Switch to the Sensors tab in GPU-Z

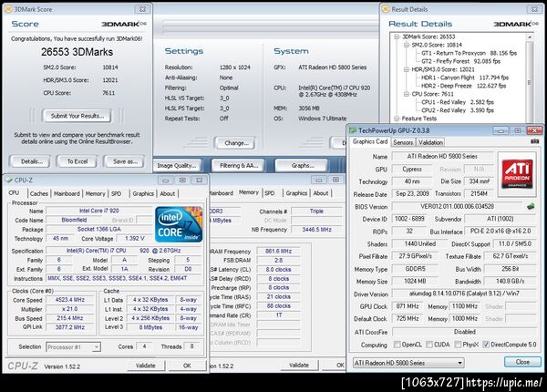[x=403, y=142]
